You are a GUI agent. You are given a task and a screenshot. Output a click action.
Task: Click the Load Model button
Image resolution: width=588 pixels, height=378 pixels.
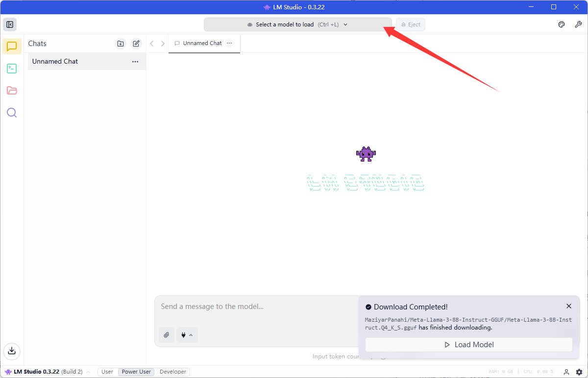point(469,345)
